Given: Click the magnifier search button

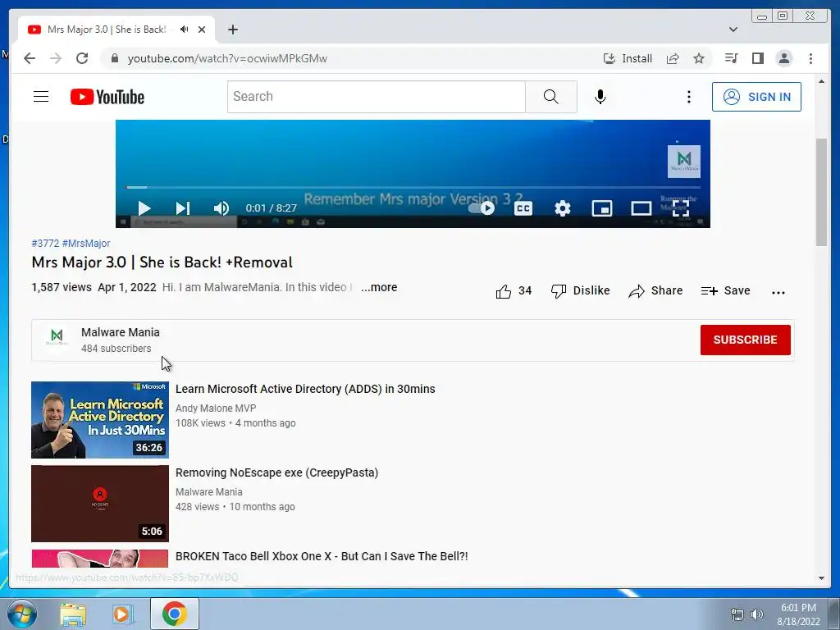Looking at the screenshot, I should click(x=550, y=97).
